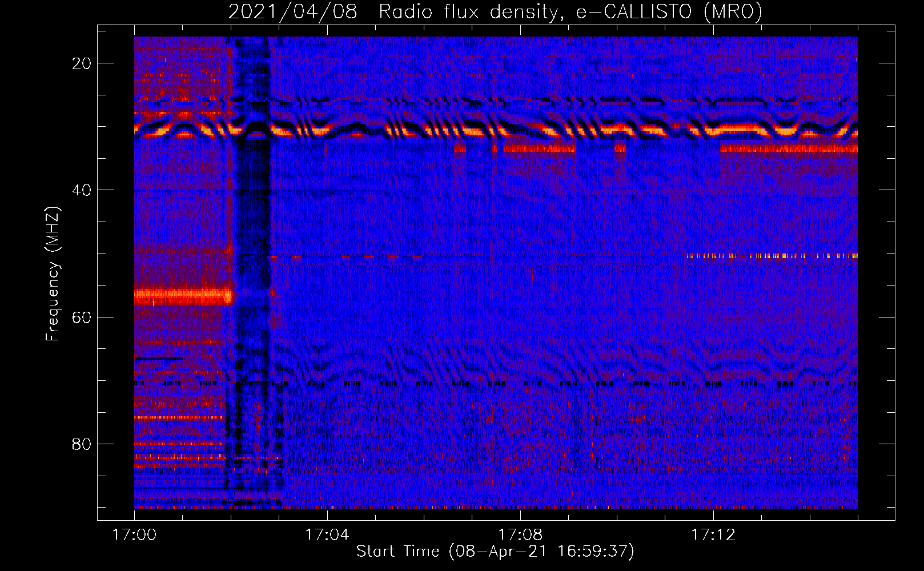This screenshot has width=924, height=571.
Task: Click the 17:04 time tick label
Action: pos(327,535)
